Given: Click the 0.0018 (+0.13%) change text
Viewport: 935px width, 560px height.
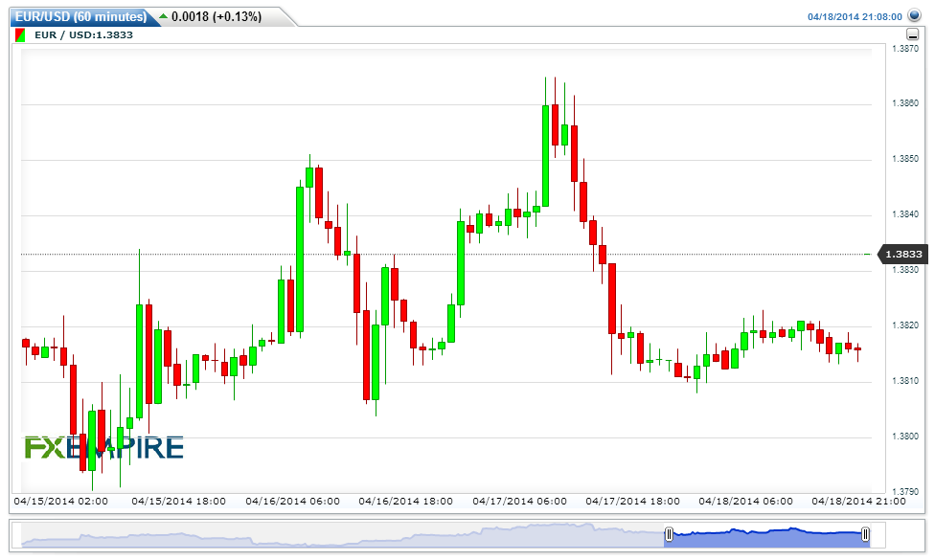Looking at the screenshot, I should click(x=217, y=16).
